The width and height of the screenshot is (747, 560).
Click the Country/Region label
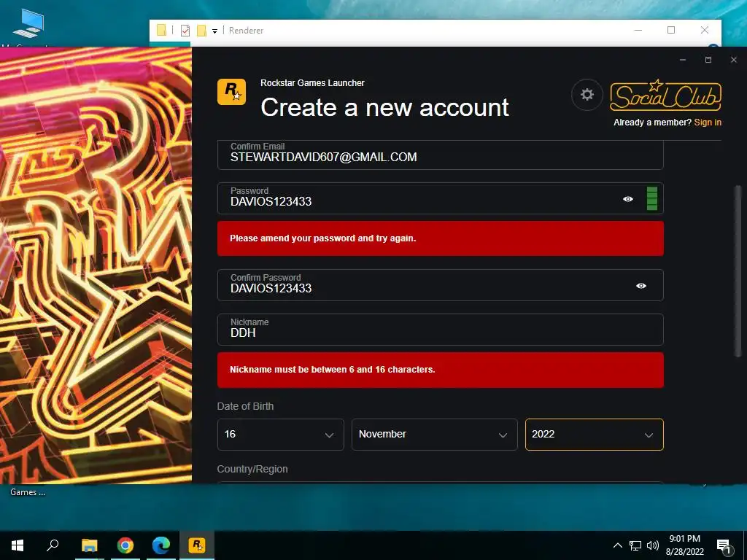click(252, 469)
